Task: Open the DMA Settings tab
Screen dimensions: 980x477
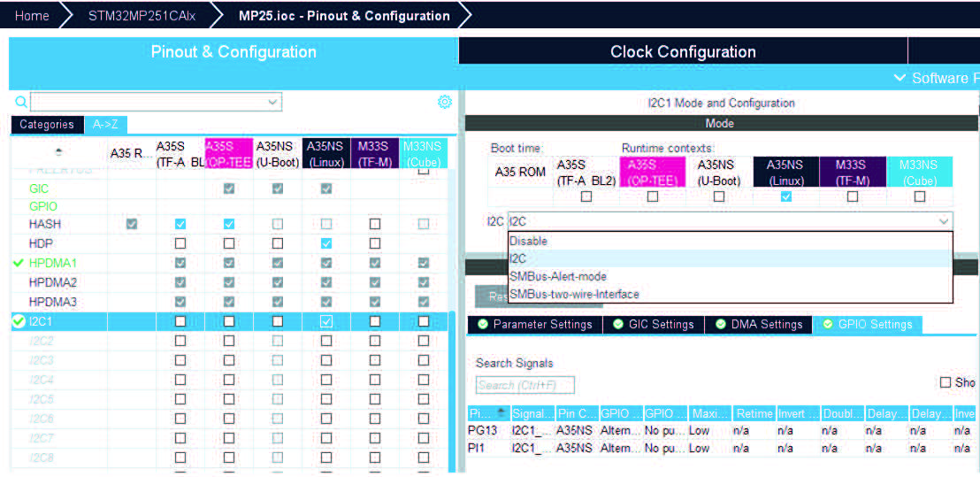Action: point(759,325)
